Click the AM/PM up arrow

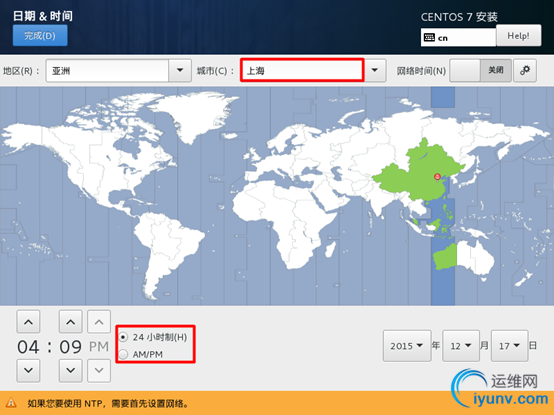coord(99,322)
